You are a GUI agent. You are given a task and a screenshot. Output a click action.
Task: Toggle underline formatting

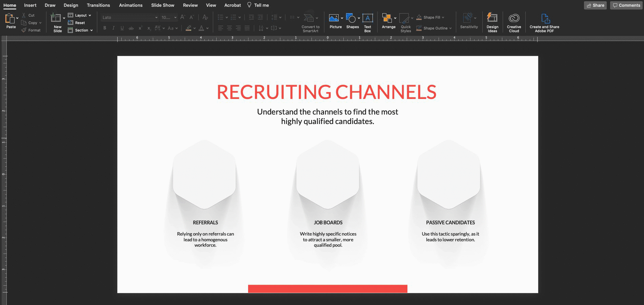click(122, 28)
